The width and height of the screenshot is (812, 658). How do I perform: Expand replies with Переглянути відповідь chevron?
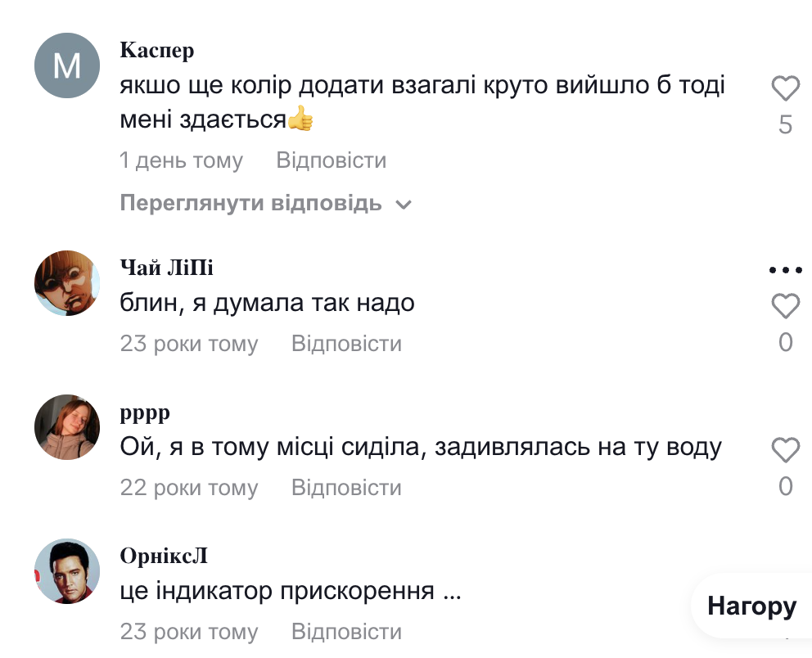point(404,205)
